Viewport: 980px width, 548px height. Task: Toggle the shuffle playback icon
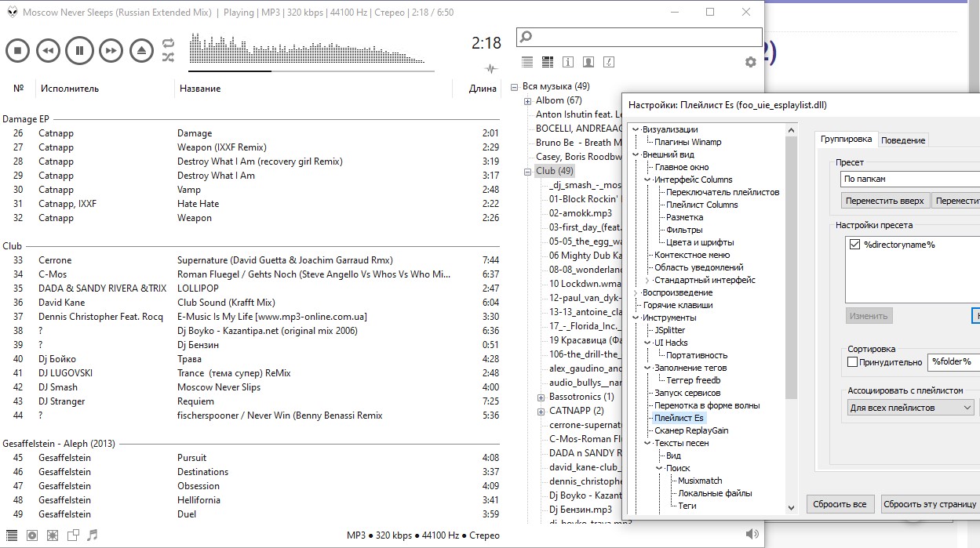coord(168,57)
